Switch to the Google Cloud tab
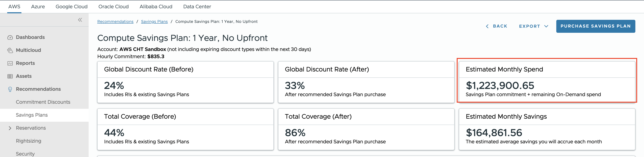Image resolution: width=644 pixels, height=157 pixels. [71, 7]
